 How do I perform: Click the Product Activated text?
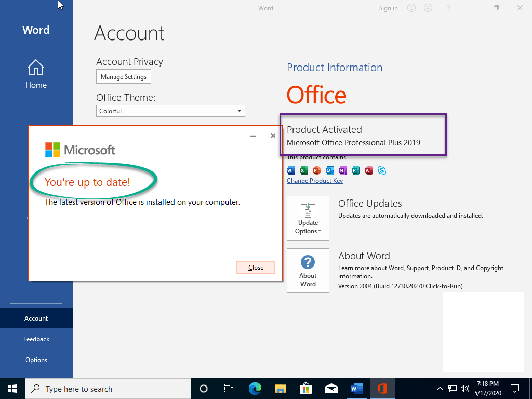[324, 129]
